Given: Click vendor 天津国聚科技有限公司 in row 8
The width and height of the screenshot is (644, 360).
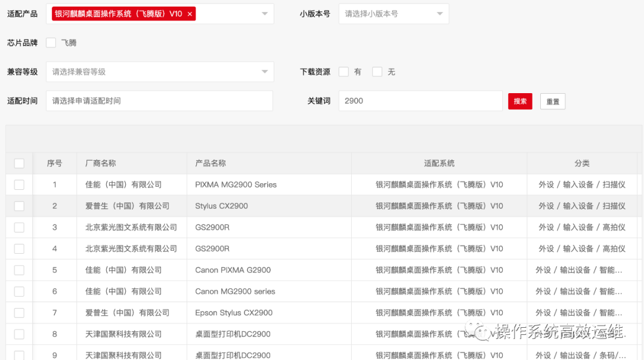Looking at the screenshot, I should point(123,334).
